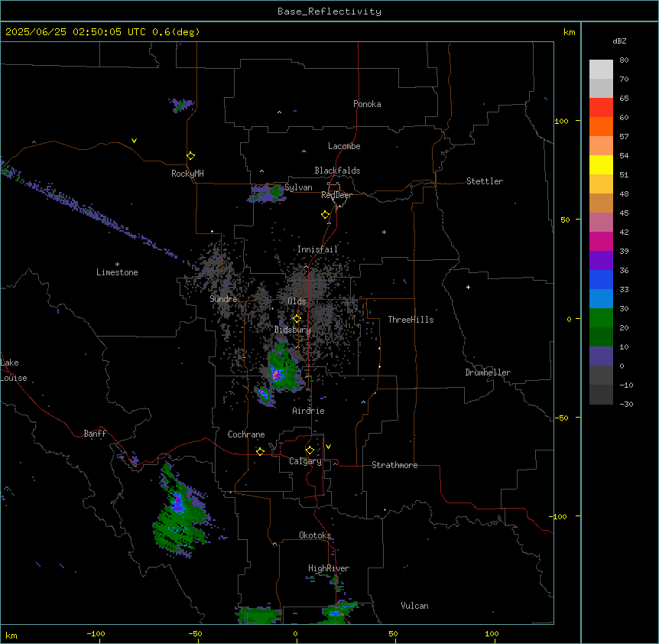Screen dimensions: 659x644
Task: Click the intense storm core north of Airdrie
Action: [276, 374]
